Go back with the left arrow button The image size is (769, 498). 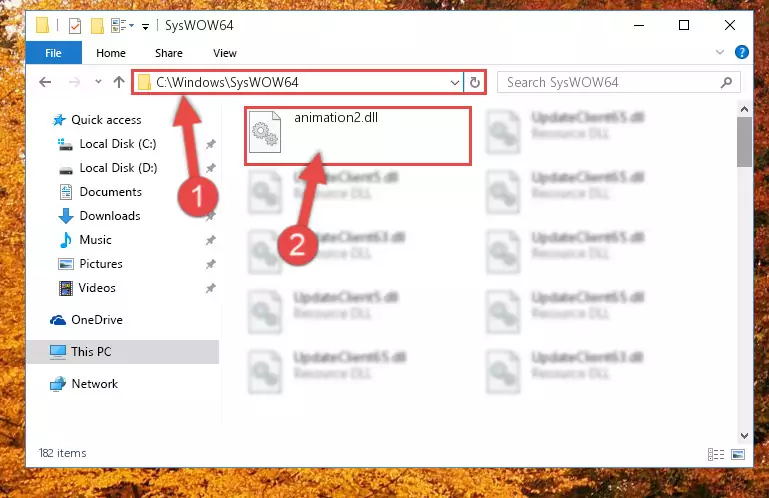(x=45, y=82)
